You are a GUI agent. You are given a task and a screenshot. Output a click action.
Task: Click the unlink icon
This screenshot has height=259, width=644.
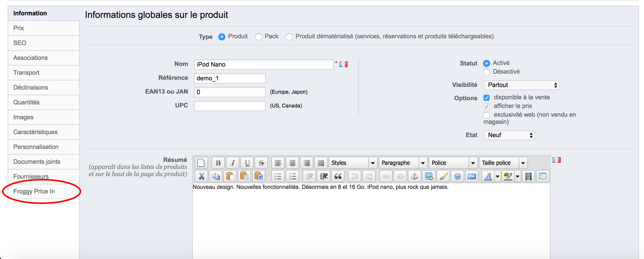(400, 176)
